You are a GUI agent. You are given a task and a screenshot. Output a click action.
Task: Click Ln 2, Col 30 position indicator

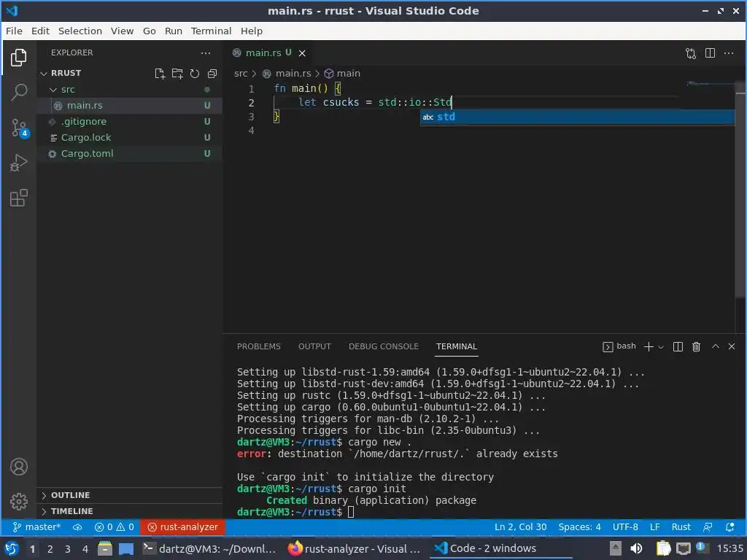(520, 527)
